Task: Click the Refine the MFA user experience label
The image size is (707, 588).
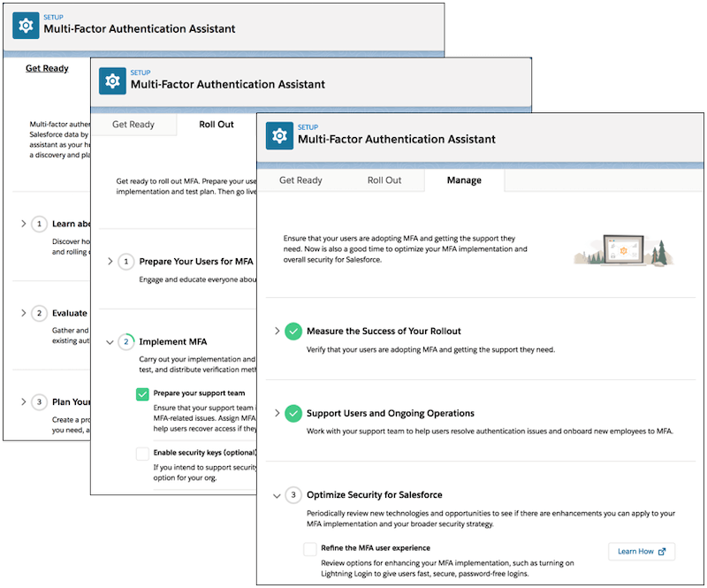Action: (376, 548)
